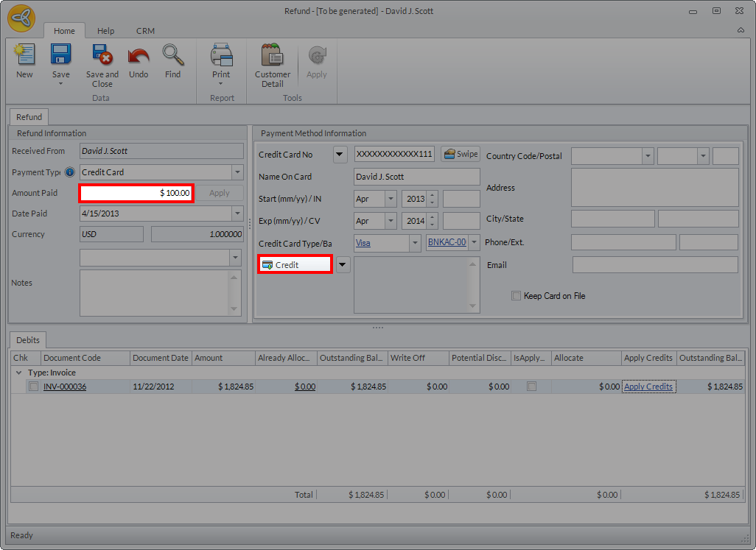
Task: Open Find magnifier tool
Action: (x=172, y=56)
